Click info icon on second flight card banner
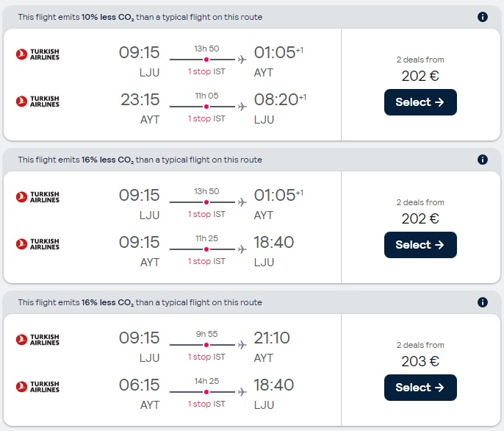Viewport: 504px width, 431px height. coord(483,160)
